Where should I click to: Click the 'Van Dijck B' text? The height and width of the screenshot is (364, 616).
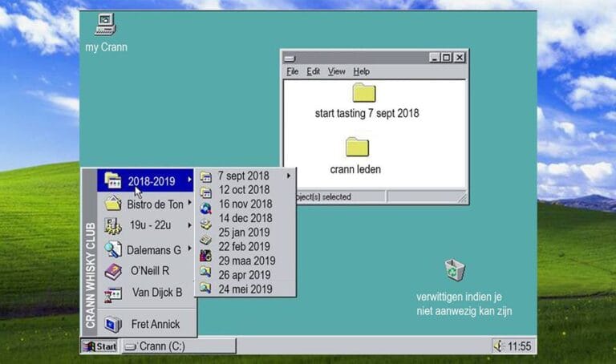(x=157, y=293)
